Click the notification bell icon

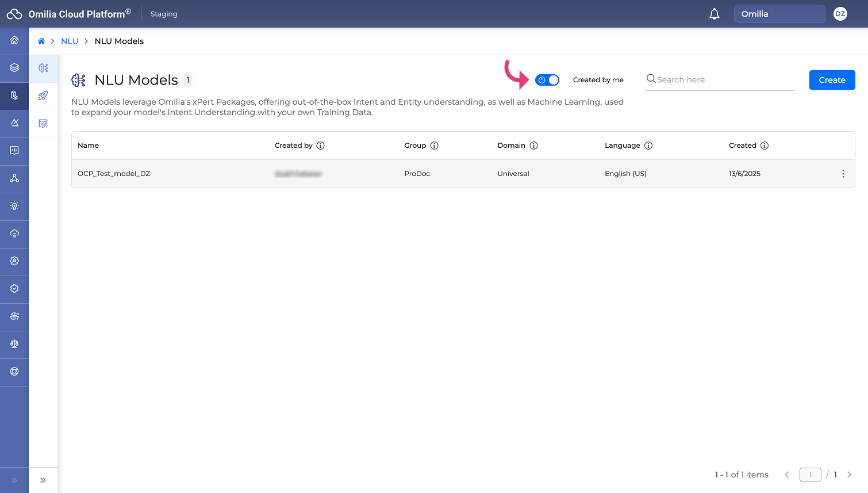click(714, 14)
